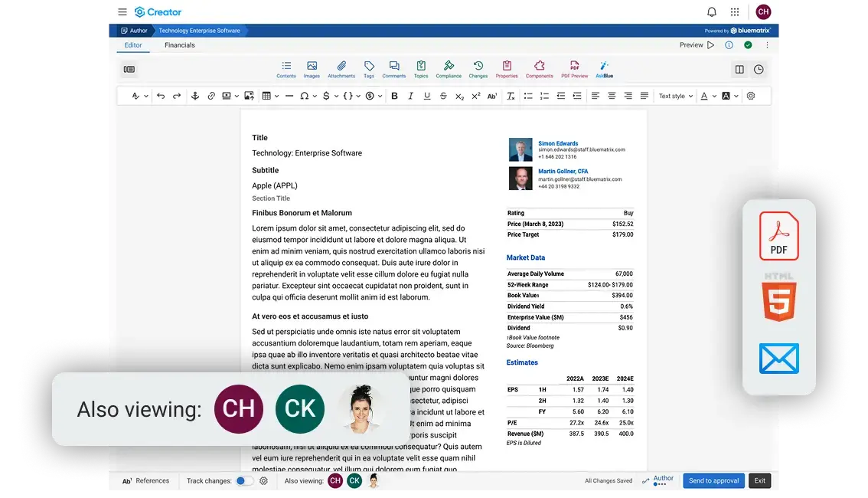This screenshot has height=498, width=868.
Task: Launch the AskBlue assistant
Action: click(x=604, y=69)
